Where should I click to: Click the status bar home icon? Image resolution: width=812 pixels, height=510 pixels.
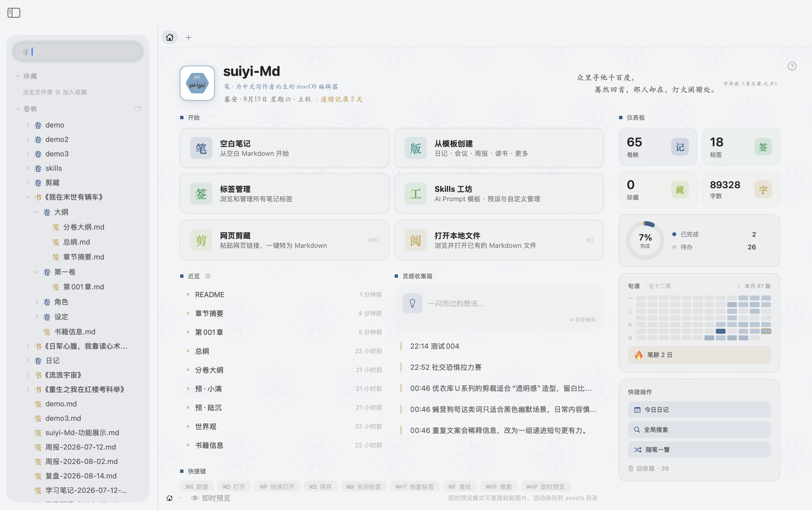tap(170, 498)
